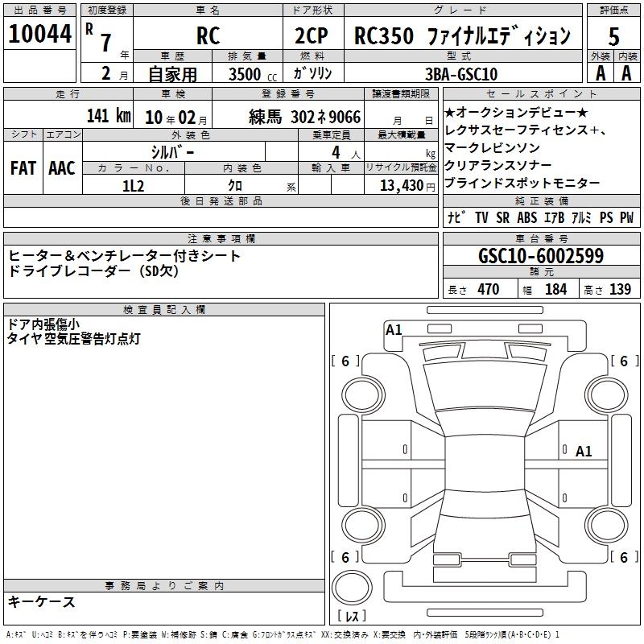Click the chassis number GSC10-6002599
Viewport: 644px width, 644px height.
point(541,257)
